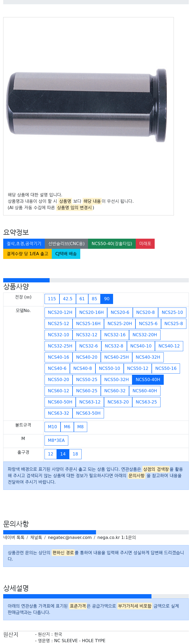
Task: Select the 절삭,초경,공작기기 category tag
Action: (24, 244)
